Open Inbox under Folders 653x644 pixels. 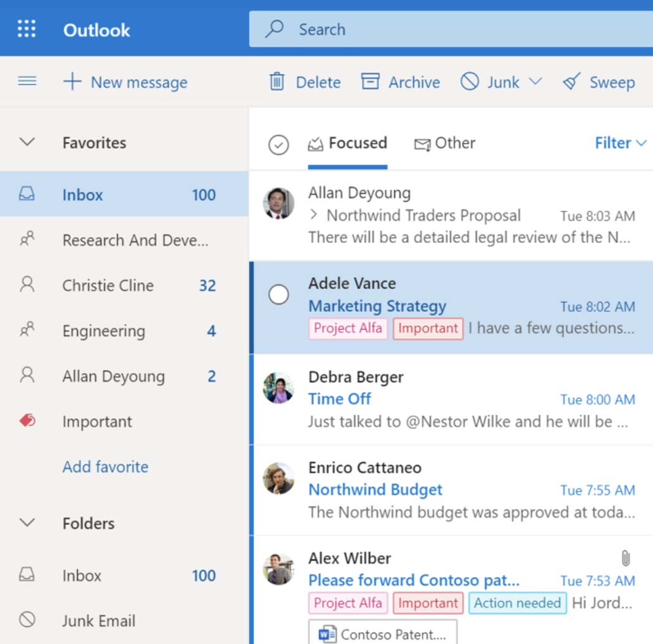[x=124, y=575]
